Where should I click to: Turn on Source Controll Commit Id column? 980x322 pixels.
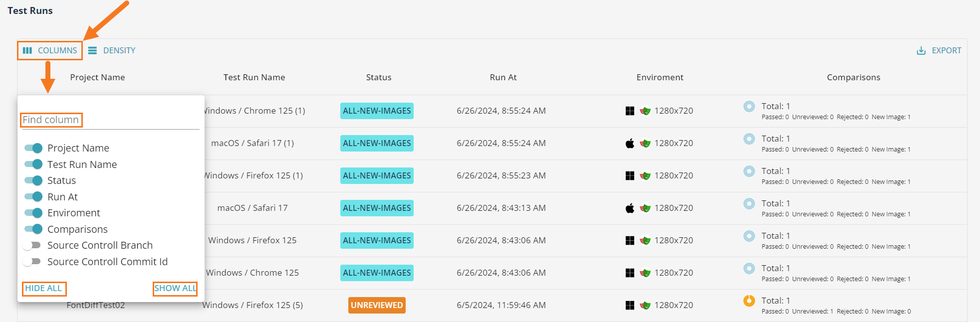click(x=32, y=262)
